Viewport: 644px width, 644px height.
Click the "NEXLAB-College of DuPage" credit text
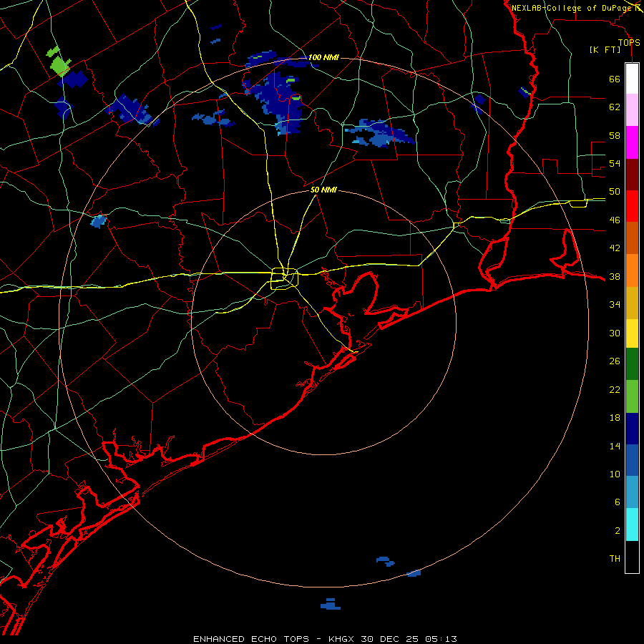572,8
